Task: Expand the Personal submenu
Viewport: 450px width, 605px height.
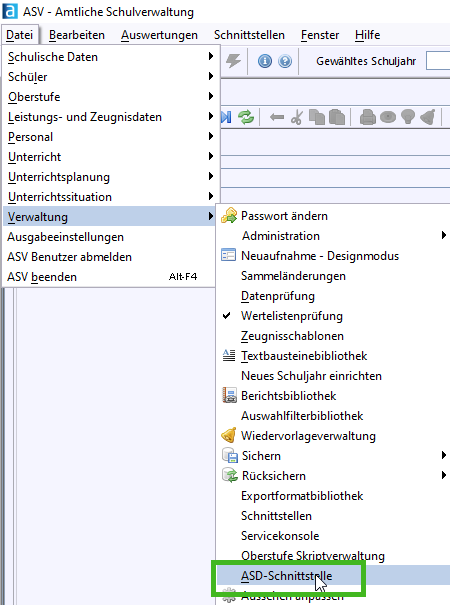Action: coord(111,137)
